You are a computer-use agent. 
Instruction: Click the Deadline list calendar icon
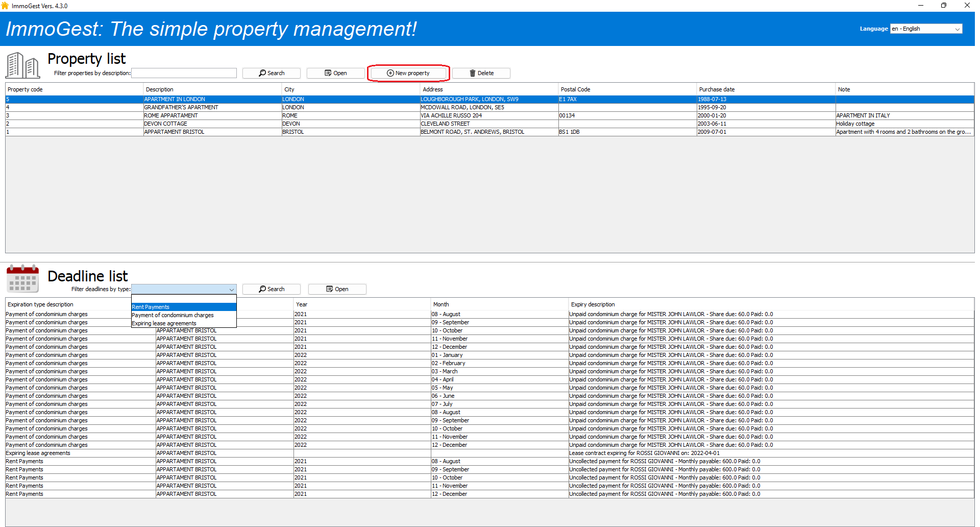click(22, 279)
